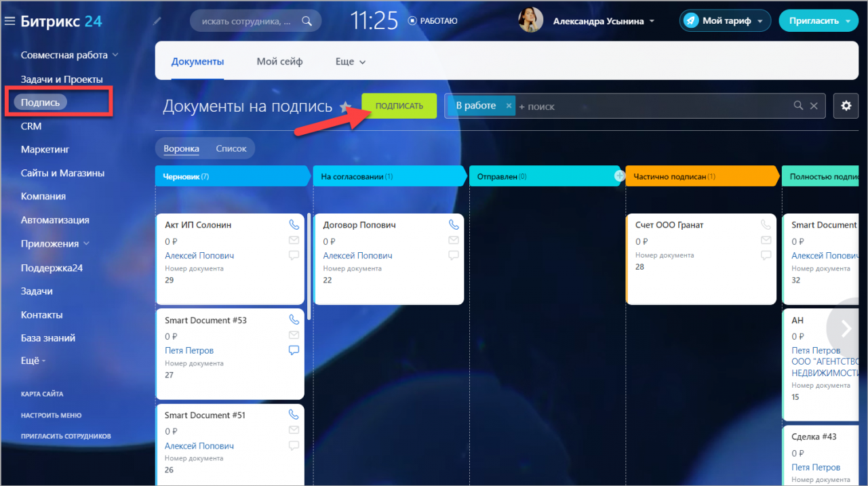
Task: Open the Александра Усынина user menu
Action: point(604,21)
